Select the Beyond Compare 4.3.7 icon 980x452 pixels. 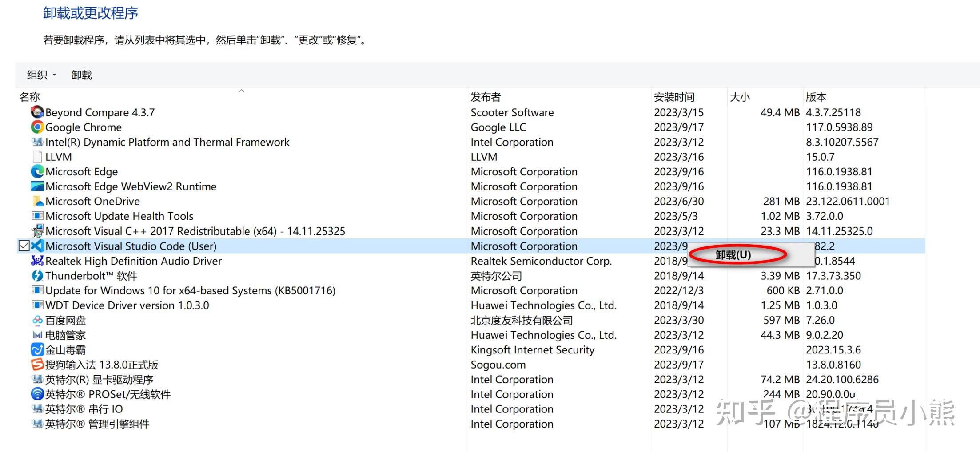[37, 112]
